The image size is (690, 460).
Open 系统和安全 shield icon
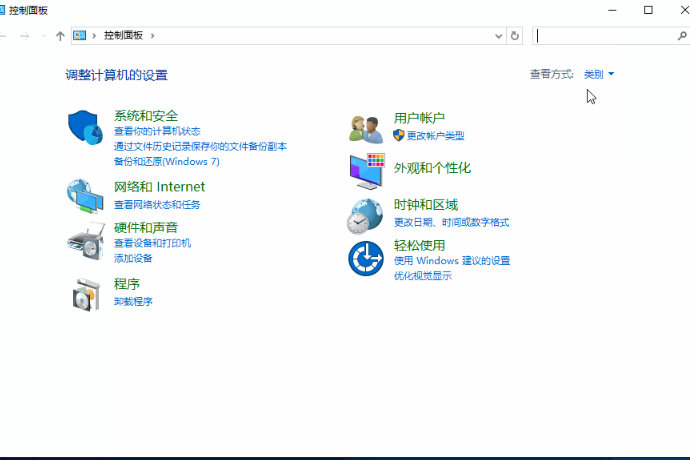coord(85,127)
